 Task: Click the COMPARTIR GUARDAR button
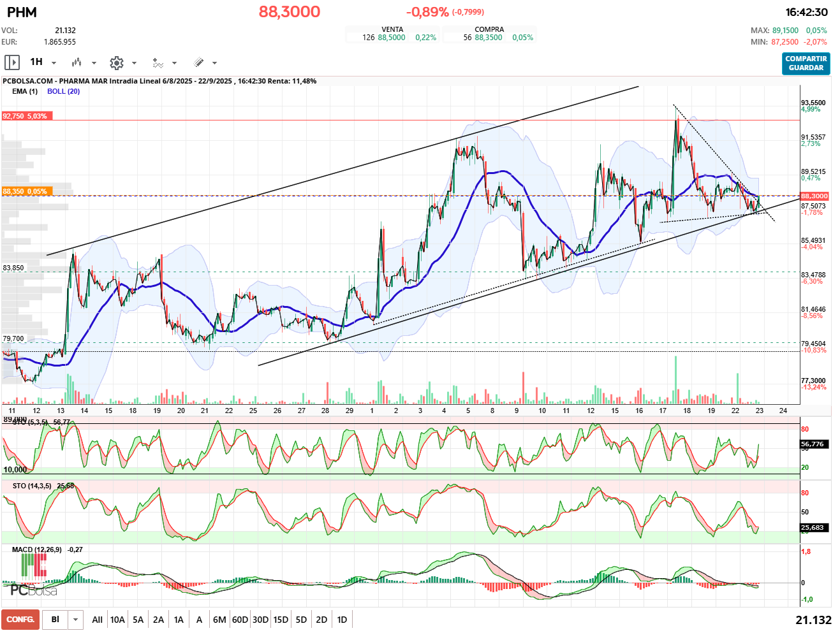[806, 63]
